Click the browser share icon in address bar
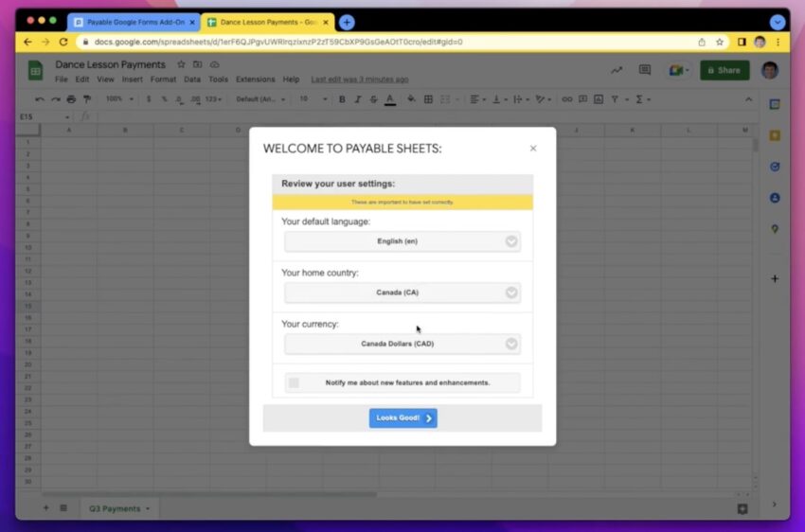 click(701, 42)
